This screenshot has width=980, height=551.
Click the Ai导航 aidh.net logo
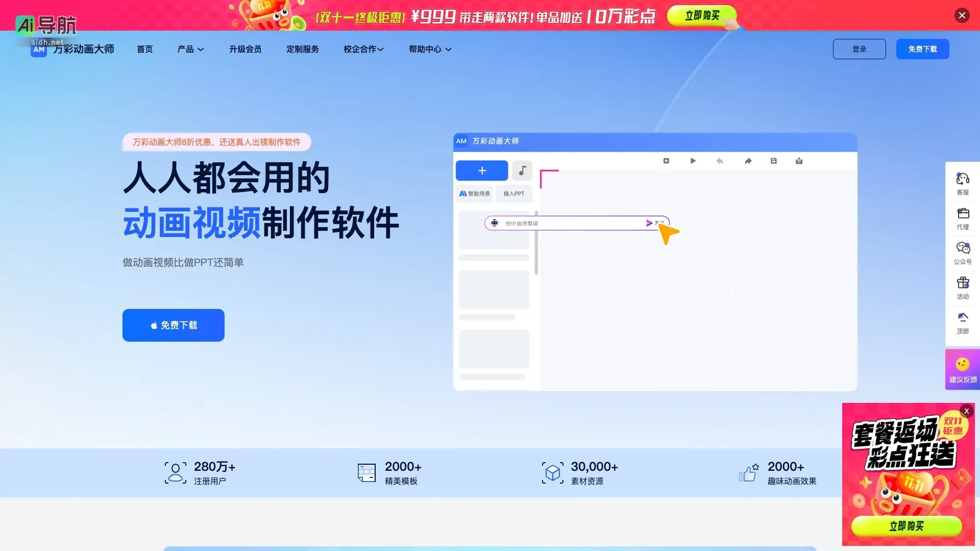point(46,30)
